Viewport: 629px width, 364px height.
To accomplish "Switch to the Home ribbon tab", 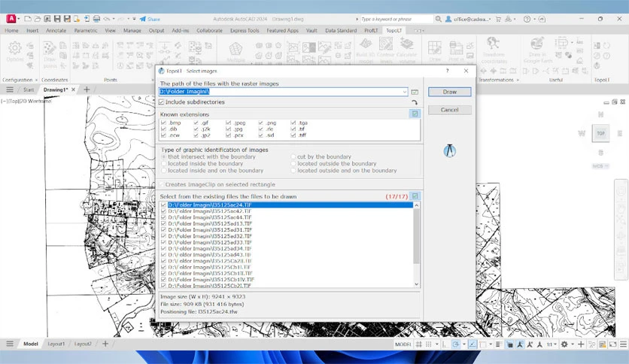I will 11,31.
